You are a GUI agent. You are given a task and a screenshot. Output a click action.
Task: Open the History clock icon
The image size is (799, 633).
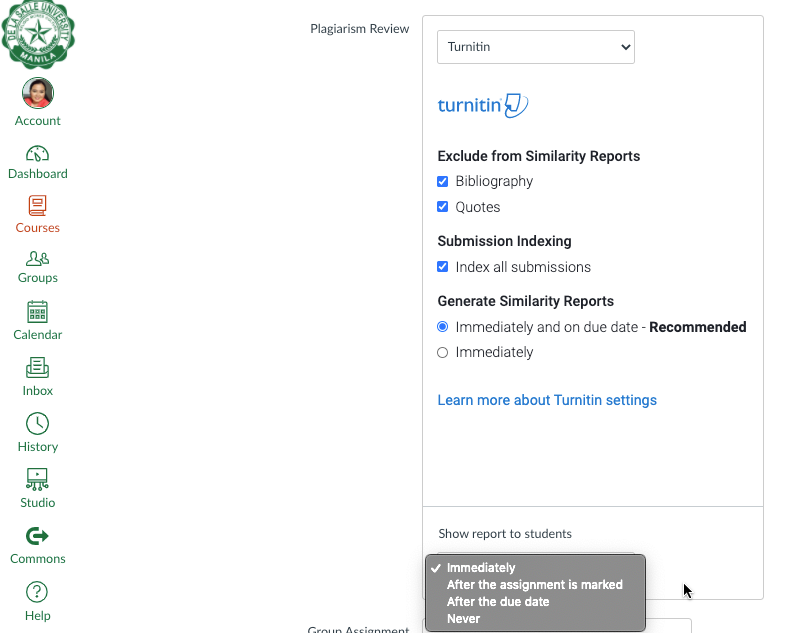pyautogui.click(x=37, y=424)
